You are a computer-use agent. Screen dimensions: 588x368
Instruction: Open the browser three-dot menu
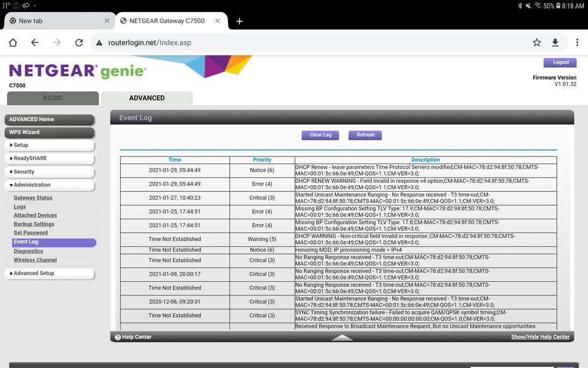click(x=577, y=42)
